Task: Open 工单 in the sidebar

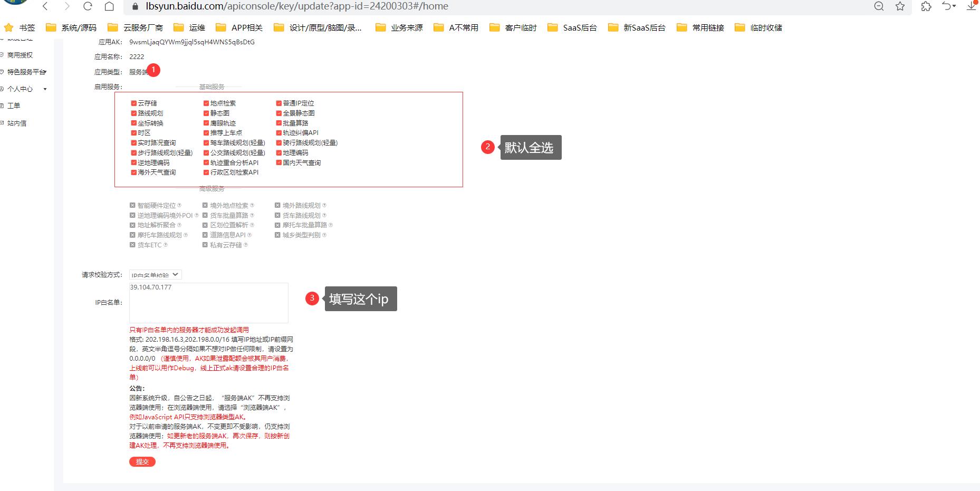Action: [x=14, y=105]
